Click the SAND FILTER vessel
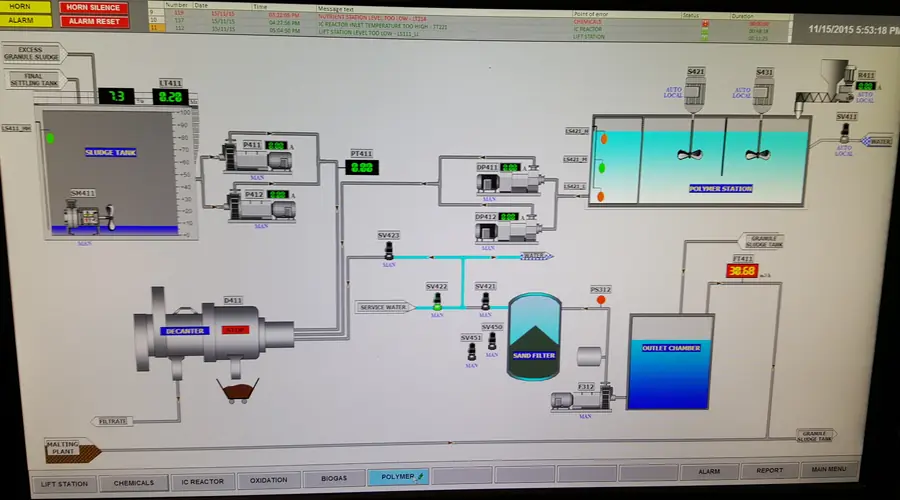 point(534,337)
